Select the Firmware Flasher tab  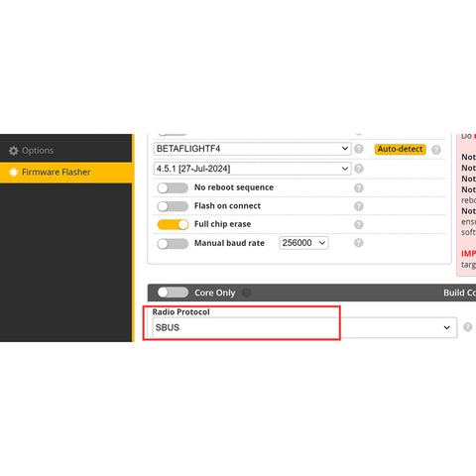point(65,173)
